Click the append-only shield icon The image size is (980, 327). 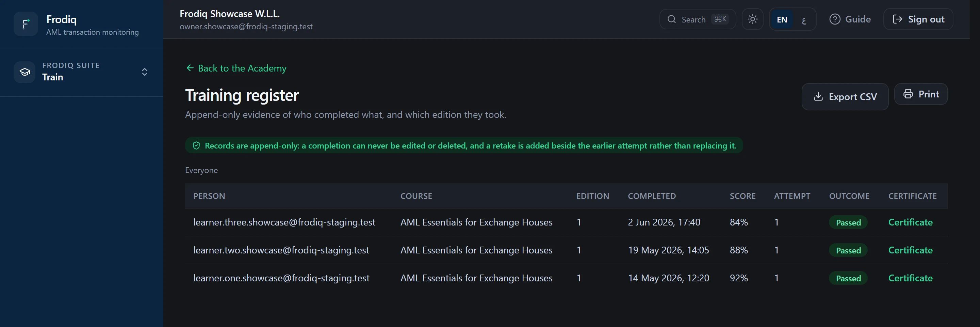point(196,145)
